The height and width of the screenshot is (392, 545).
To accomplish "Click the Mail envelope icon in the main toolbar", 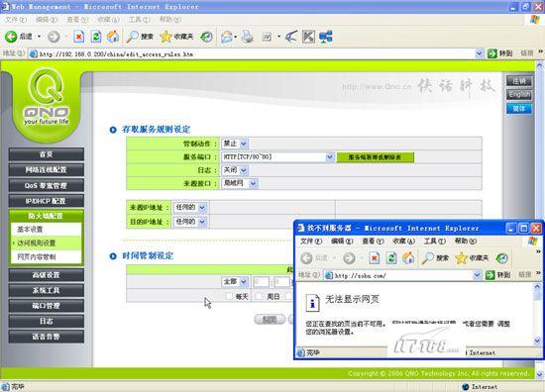I will click(x=227, y=37).
